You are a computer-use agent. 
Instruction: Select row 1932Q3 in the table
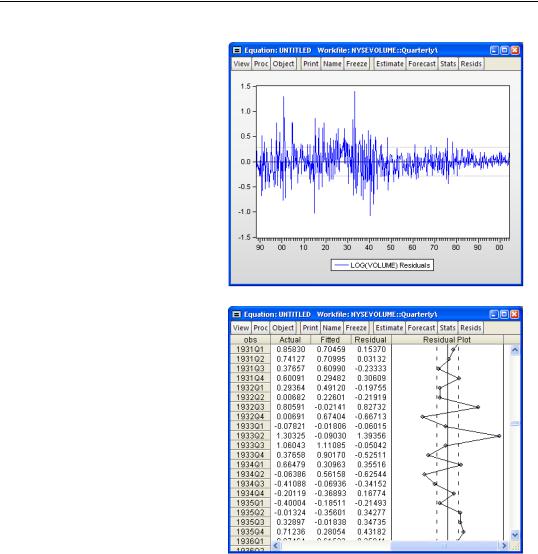(x=250, y=407)
